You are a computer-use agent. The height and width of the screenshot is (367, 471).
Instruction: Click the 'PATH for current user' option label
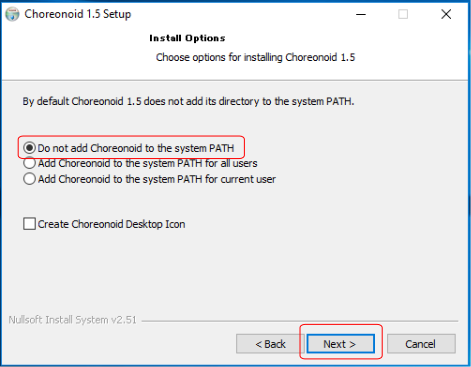point(157,179)
